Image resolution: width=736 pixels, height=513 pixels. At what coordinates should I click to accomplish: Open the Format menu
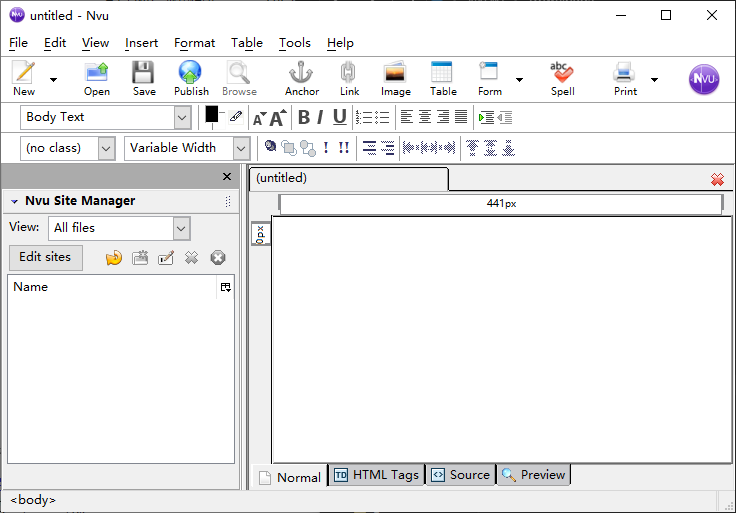click(194, 43)
